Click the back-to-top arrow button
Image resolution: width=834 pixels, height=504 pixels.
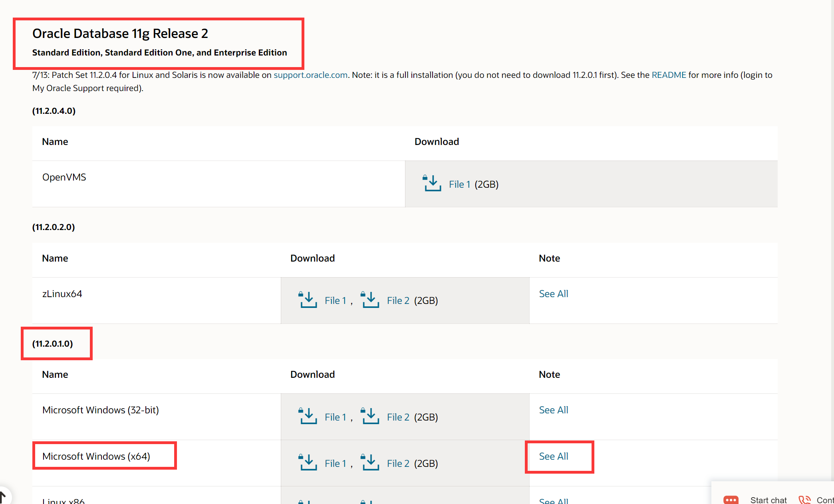pos(3,497)
